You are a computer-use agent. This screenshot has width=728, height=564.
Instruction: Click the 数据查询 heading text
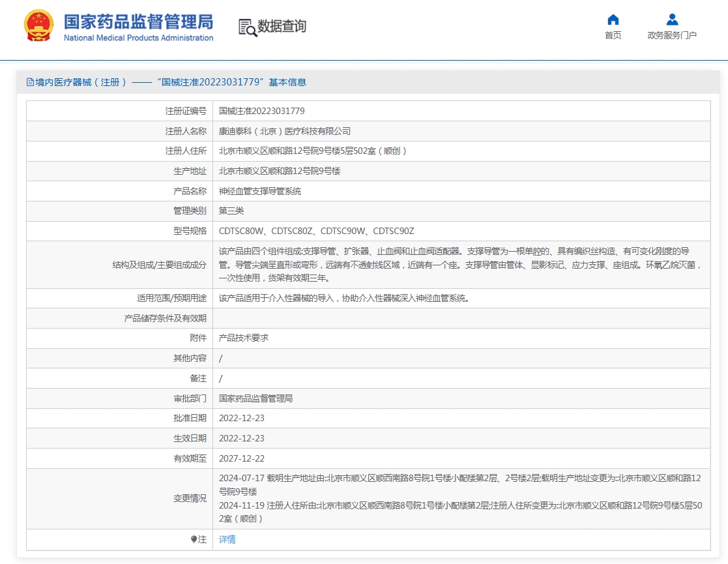[x=282, y=27]
